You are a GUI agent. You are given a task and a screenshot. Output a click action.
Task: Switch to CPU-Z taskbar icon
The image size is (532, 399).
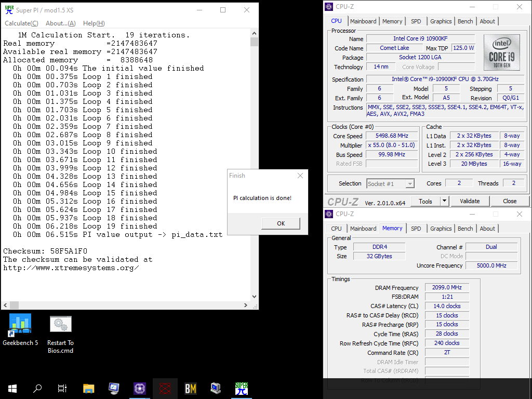[x=139, y=389]
